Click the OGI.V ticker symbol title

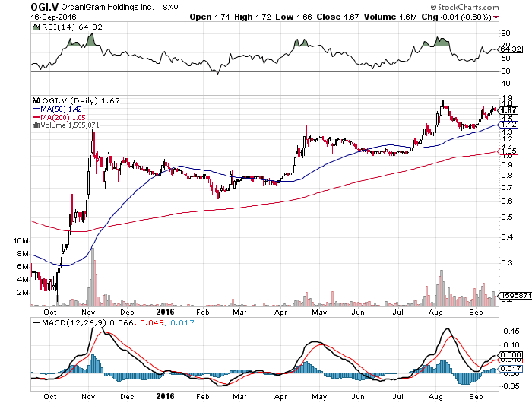tap(44, 7)
